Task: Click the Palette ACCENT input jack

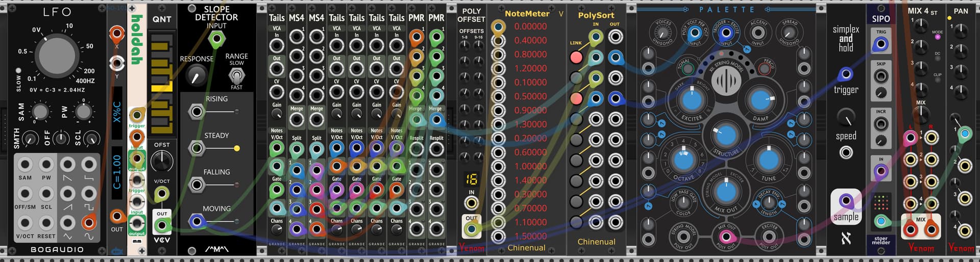Action: 758,33
